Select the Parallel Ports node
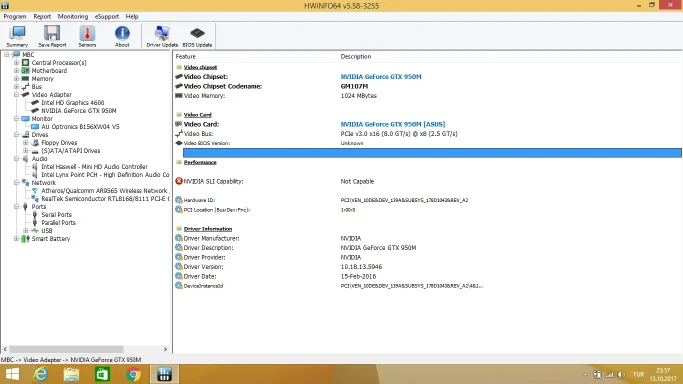This screenshot has height=384, width=683. click(58, 222)
